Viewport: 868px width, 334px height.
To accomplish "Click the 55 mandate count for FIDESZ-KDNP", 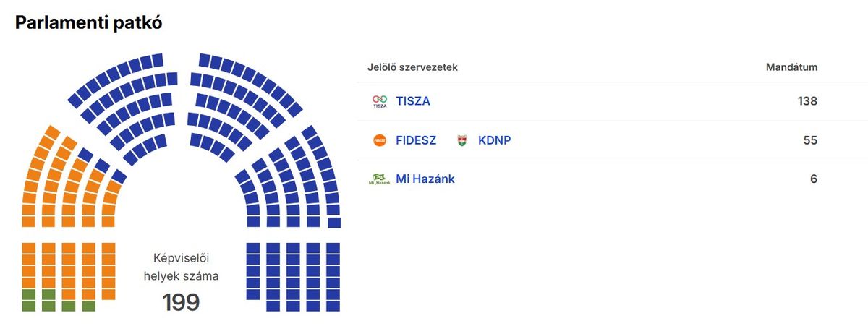I will (x=810, y=140).
